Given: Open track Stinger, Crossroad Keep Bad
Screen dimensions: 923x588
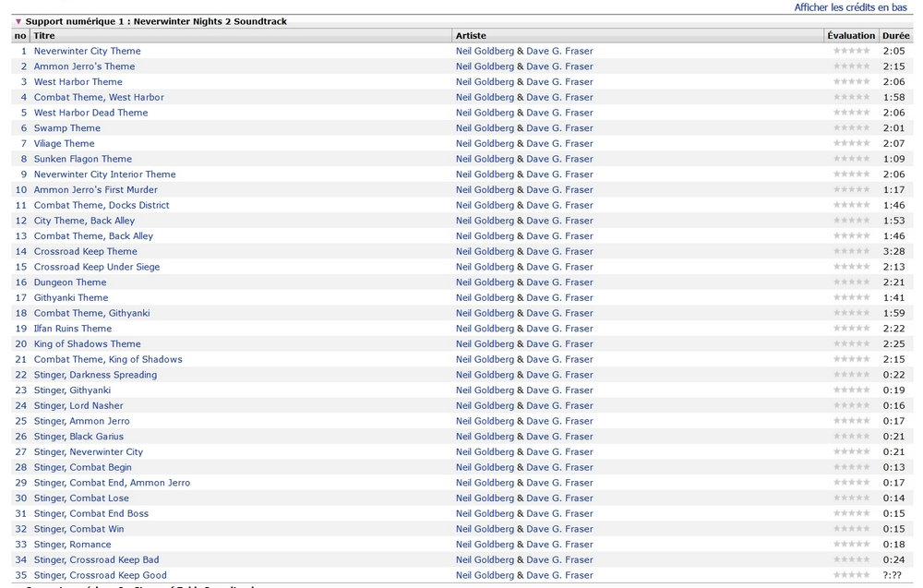Looking at the screenshot, I should (x=97, y=559).
